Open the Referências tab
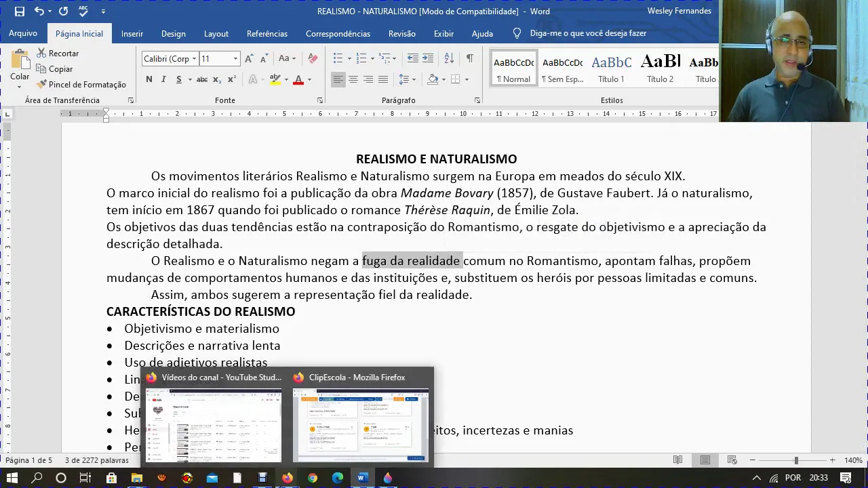This screenshot has width=868, height=488. pos(267,34)
